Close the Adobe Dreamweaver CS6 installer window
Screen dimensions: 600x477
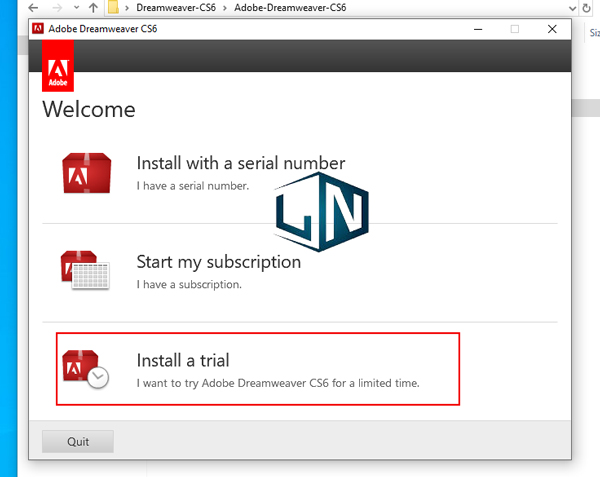tap(552, 29)
